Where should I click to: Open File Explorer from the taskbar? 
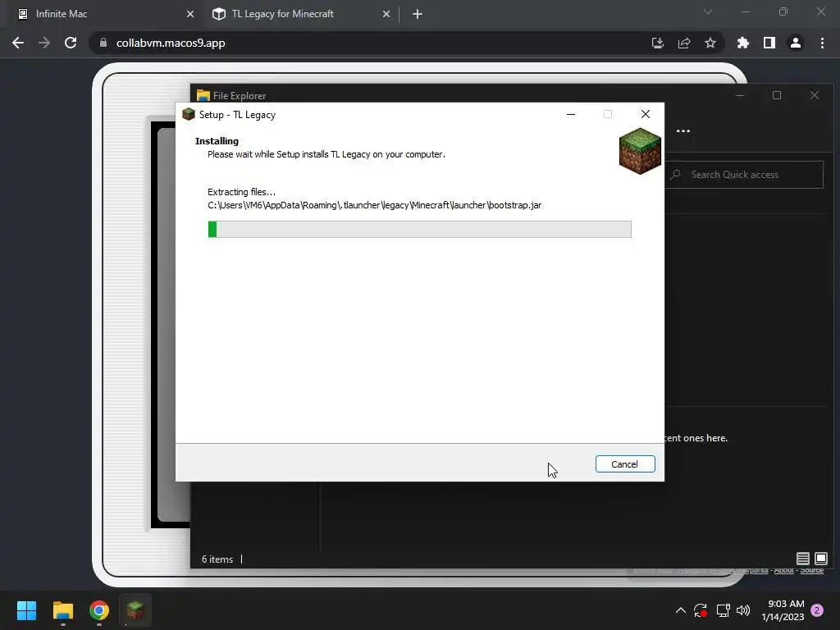[62, 610]
